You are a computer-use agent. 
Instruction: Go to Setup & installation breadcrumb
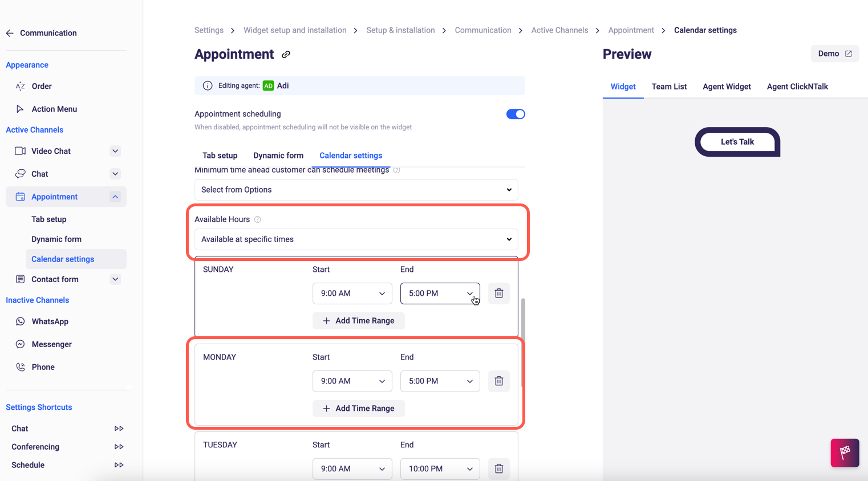[x=400, y=30]
